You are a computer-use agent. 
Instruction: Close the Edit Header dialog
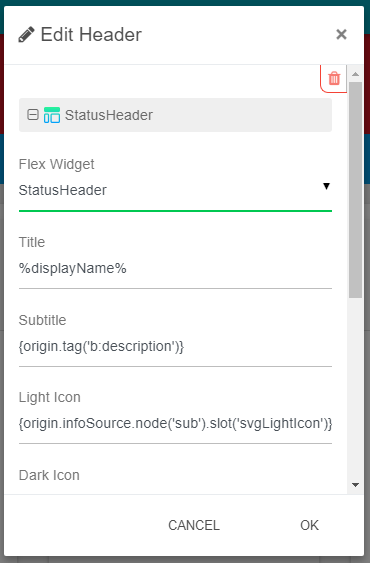coord(341,34)
